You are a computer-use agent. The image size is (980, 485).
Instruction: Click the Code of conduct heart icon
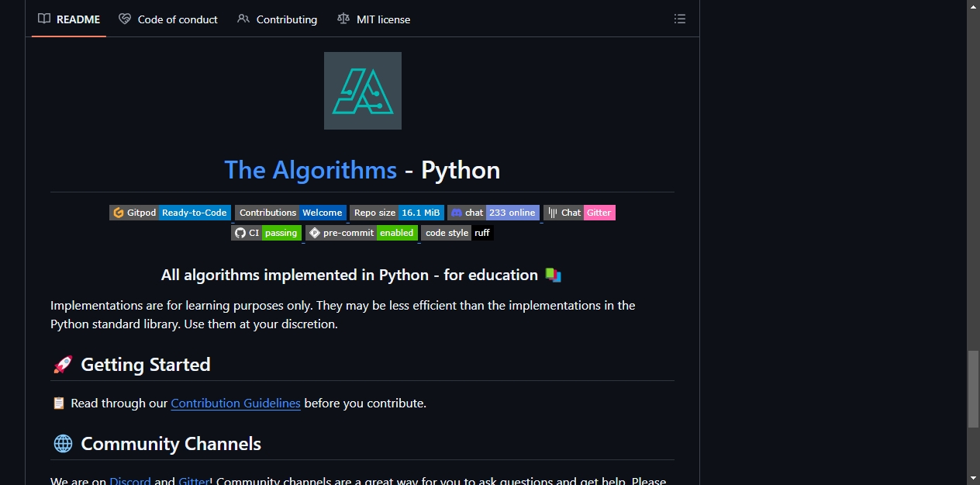point(125,19)
